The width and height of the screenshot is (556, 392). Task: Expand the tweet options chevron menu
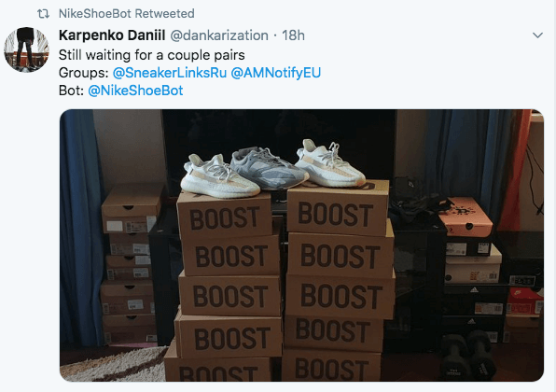[537, 35]
